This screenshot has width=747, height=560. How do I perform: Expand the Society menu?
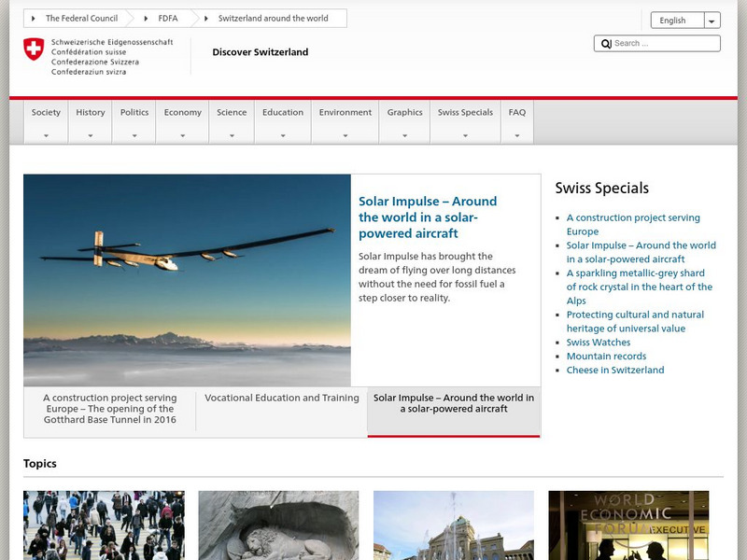(x=46, y=122)
